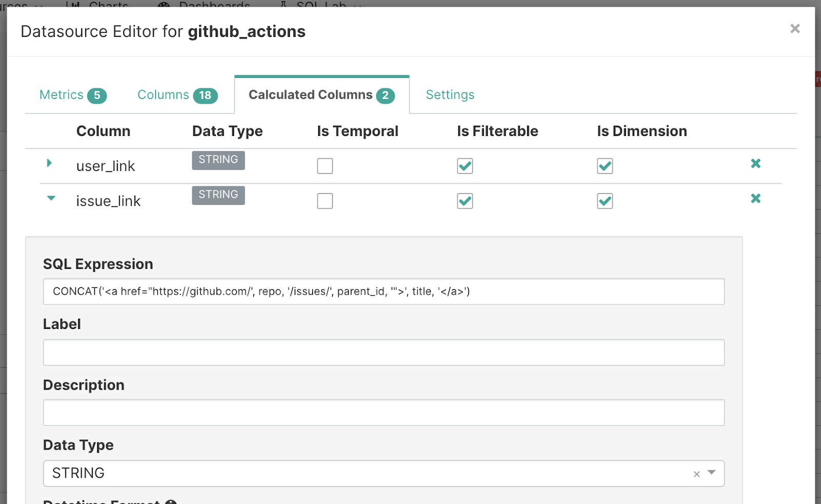Click into the Description field

pyautogui.click(x=383, y=413)
